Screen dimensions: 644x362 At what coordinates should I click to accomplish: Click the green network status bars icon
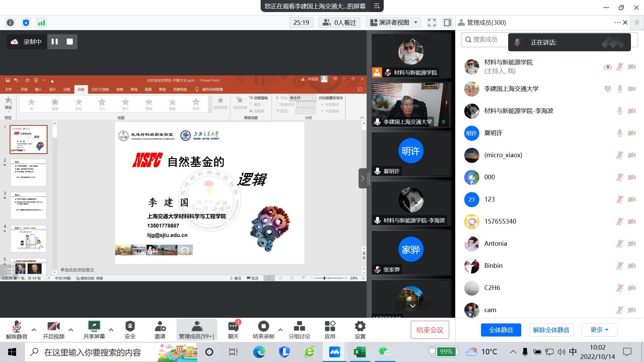[x=41, y=22]
